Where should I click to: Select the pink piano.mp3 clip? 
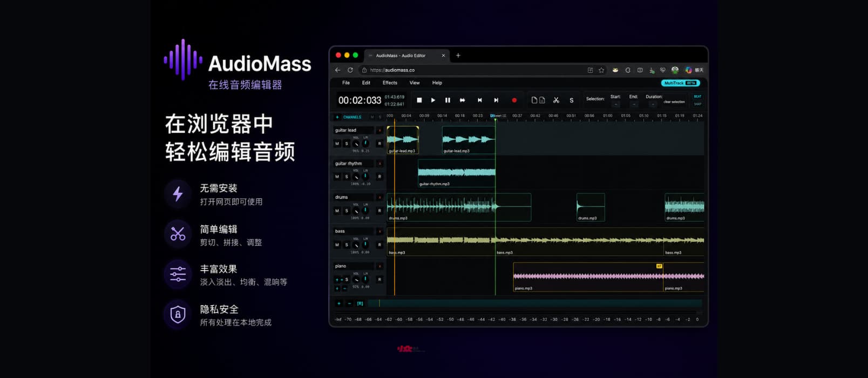coord(588,277)
